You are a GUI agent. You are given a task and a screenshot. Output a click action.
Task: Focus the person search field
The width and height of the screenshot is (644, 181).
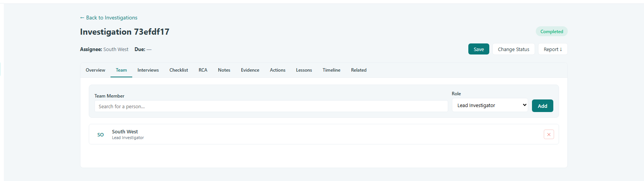(x=271, y=106)
